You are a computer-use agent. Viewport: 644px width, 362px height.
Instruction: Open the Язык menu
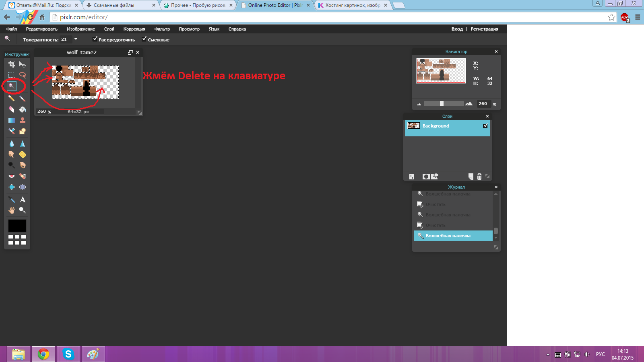tap(214, 29)
